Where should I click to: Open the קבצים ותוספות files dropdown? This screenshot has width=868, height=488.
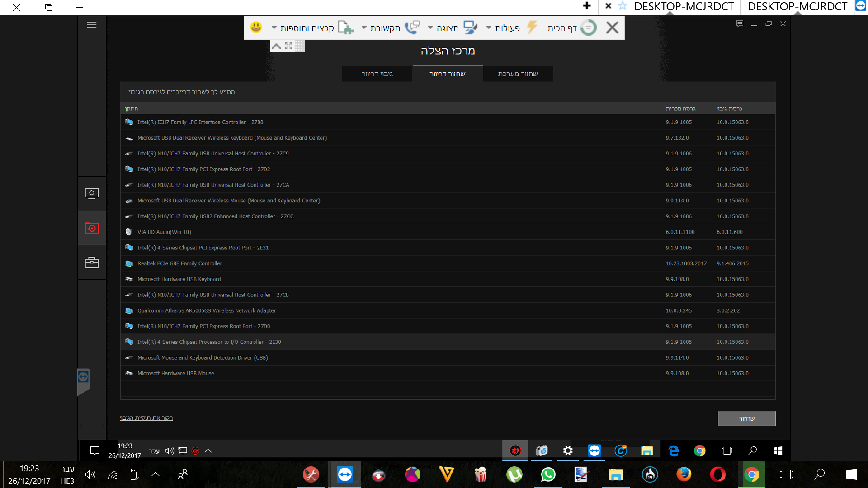click(303, 28)
